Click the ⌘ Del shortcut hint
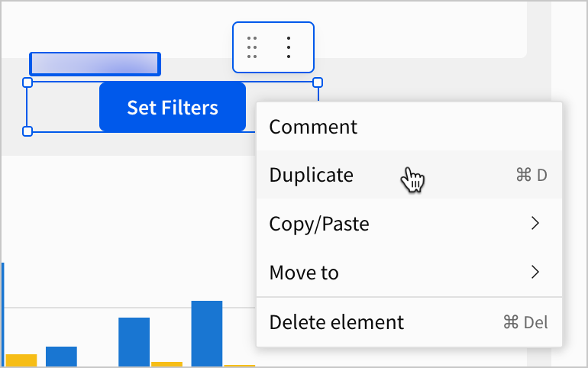 click(525, 322)
